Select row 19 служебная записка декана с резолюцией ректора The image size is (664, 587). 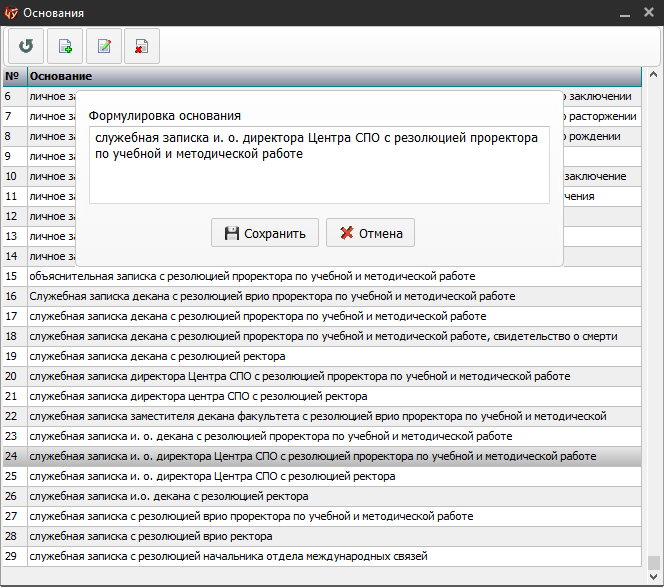pos(158,356)
